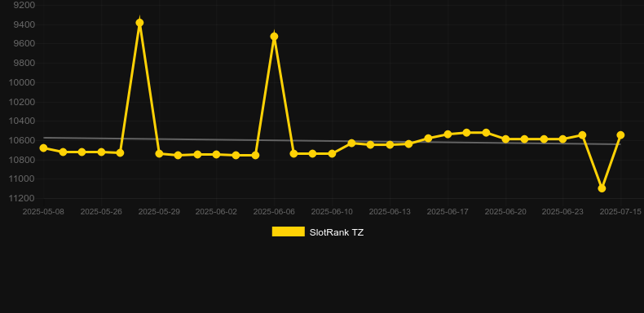Click the 10200 y-axis value
Screen dimensions: 644x313
(22, 102)
